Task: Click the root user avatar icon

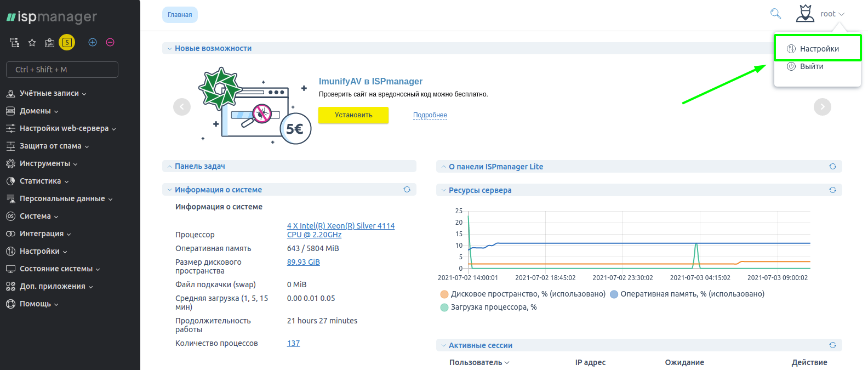Action: click(x=805, y=13)
